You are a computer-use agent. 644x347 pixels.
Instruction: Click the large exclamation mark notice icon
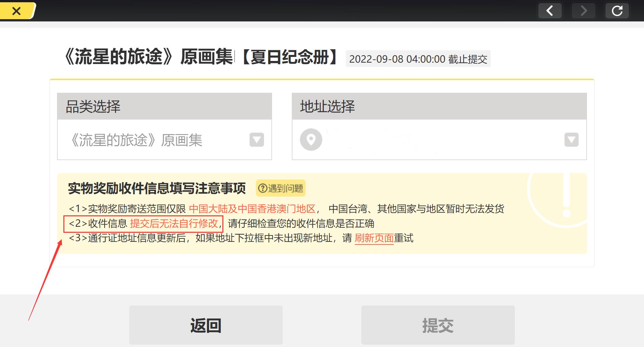566,194
